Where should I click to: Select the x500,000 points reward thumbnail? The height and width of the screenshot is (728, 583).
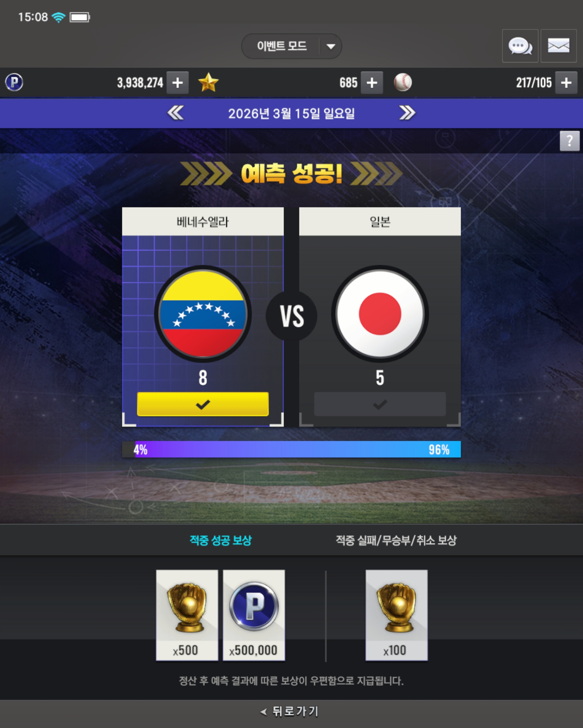coord(254,615)
